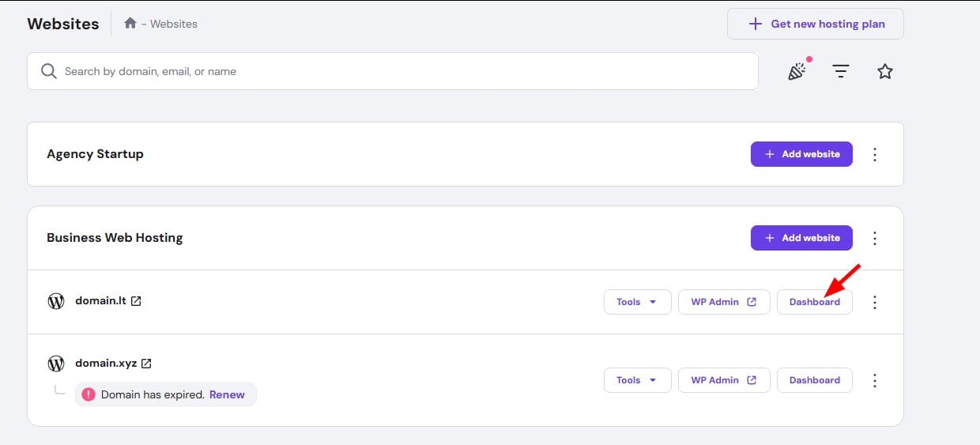980x445 pixels.
Task: Open three-dot options menu for domain.lt
Action: click(x=875, y=302)
